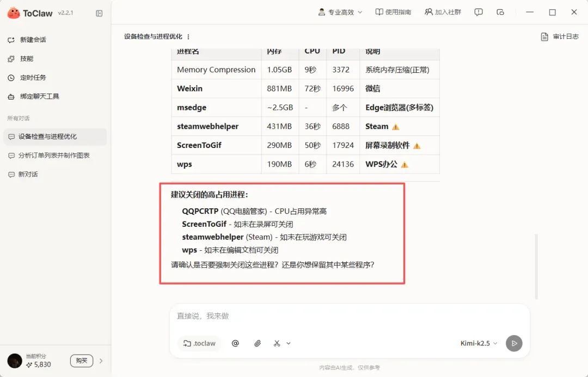Click the 设备检查与进程优化 conversation title header

(x=153, y=37)
